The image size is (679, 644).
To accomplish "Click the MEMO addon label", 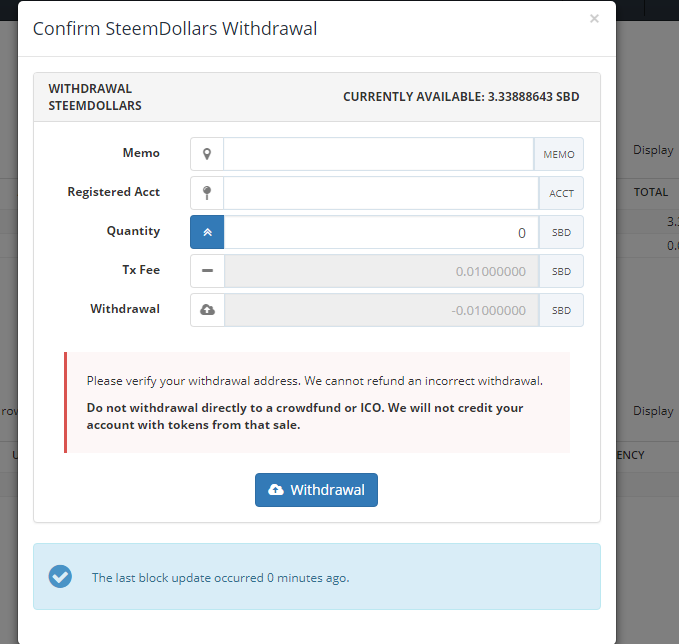I will [559, 154].
